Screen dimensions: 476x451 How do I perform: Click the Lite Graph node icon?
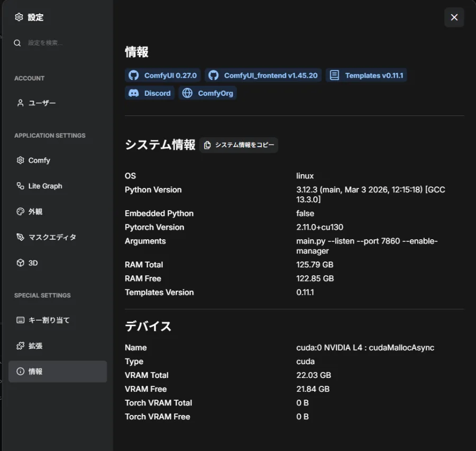(x=20, y=186)
